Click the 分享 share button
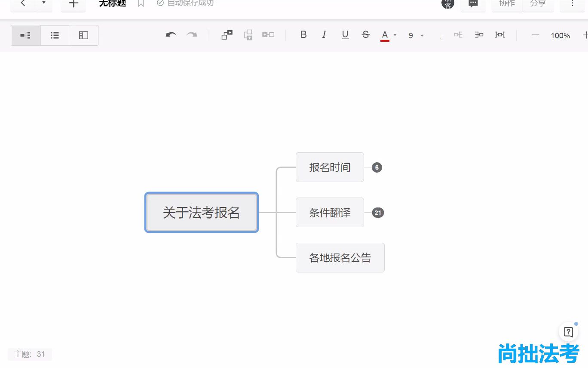 538,4
